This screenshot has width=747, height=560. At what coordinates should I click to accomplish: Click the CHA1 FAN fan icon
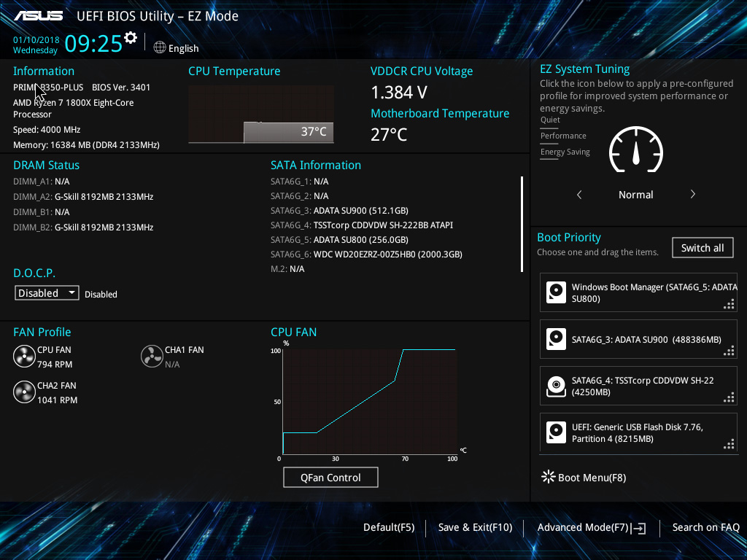(x=152, y=356)
